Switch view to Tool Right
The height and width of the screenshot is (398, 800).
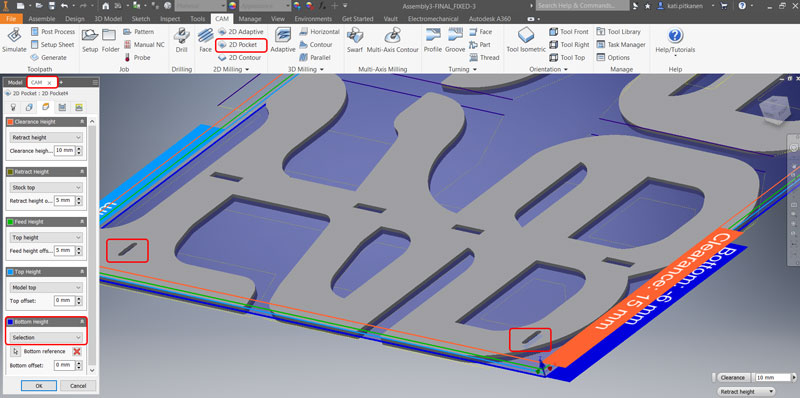[569, 44]
